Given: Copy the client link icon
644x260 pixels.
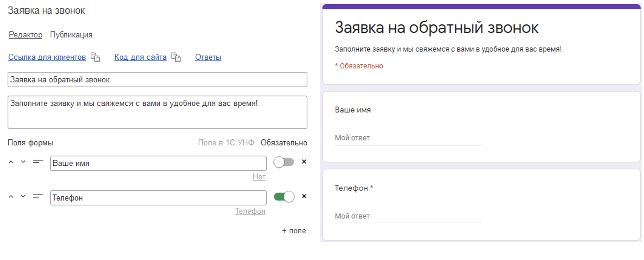Looking at the screenshot, I should [95, 57].
